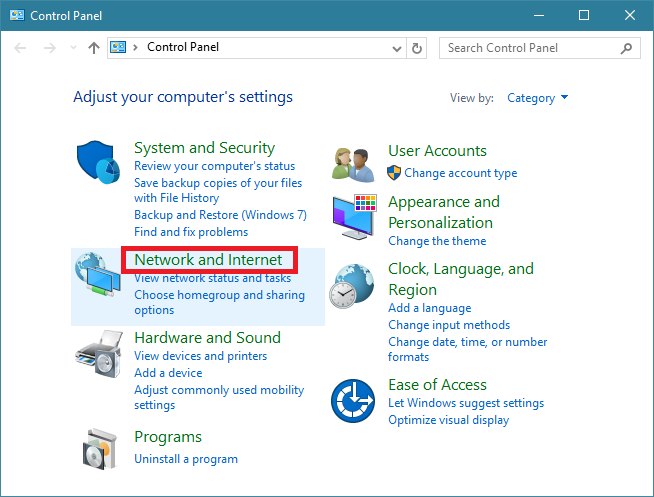Open the User Accounts people icon
This screenshot has height=497, width=654.
click(353, 165)
